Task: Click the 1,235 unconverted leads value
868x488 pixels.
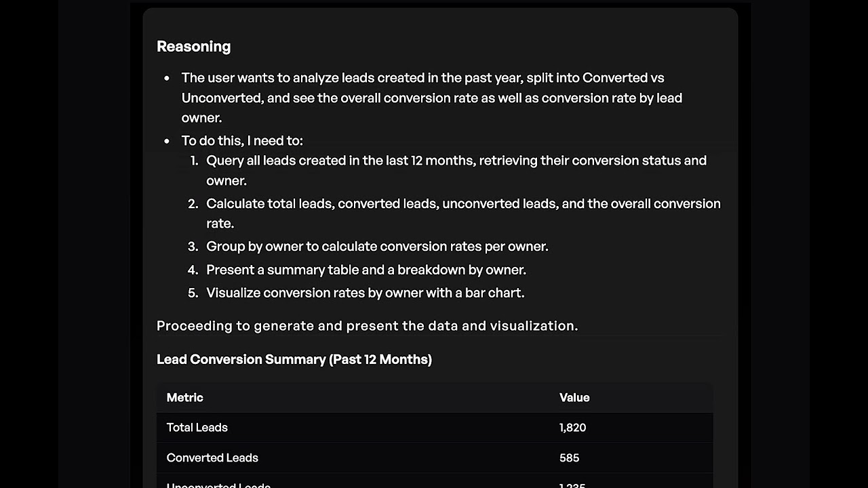Action: [x=572, y=484]
